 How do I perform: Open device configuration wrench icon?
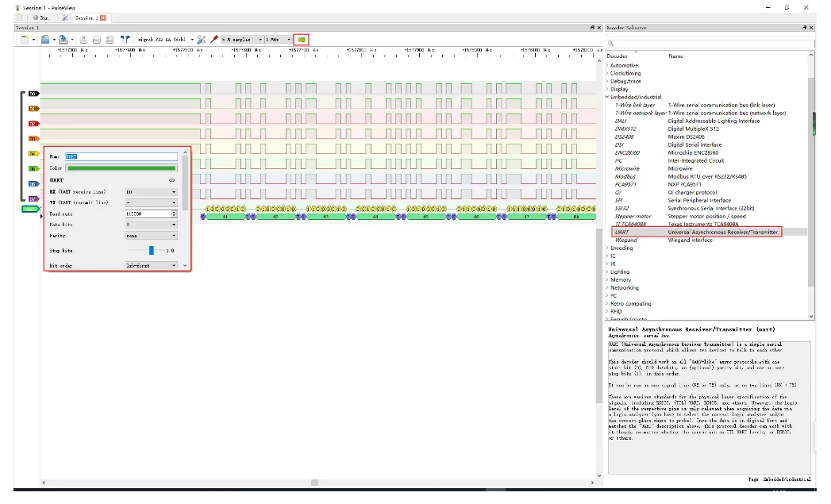[x=202, y=40]
